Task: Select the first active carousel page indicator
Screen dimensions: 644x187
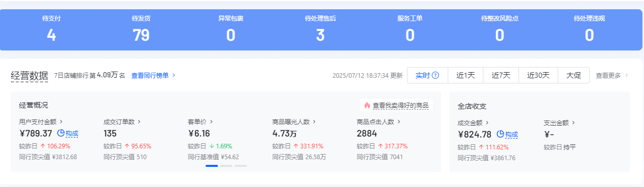Action: pyautogui.click(x=212, y=166)
